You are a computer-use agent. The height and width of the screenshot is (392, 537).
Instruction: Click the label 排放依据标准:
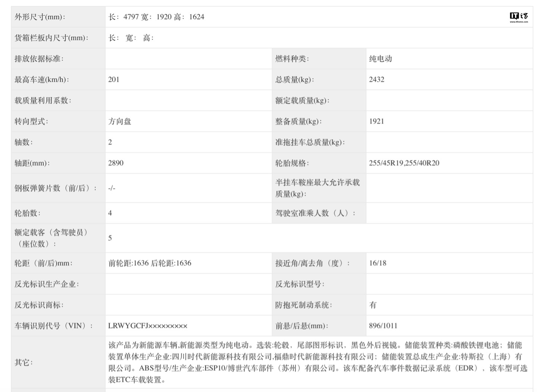(x=39, y=59)
